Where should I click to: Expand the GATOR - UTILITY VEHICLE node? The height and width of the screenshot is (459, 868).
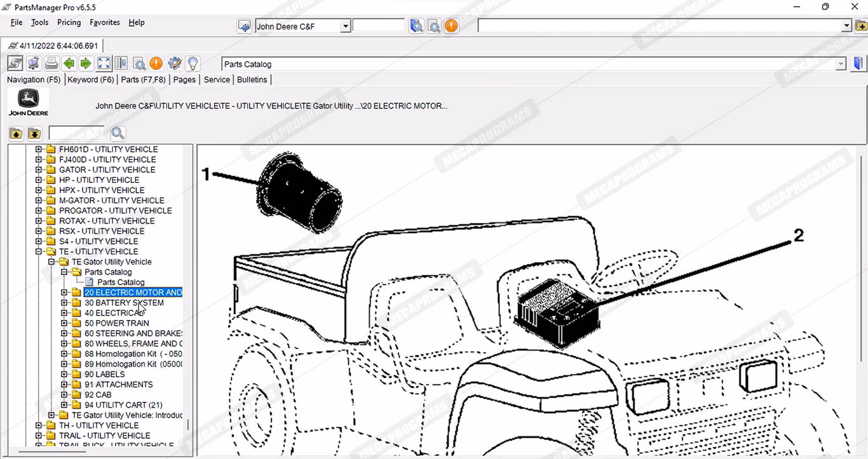pos(39,170)
